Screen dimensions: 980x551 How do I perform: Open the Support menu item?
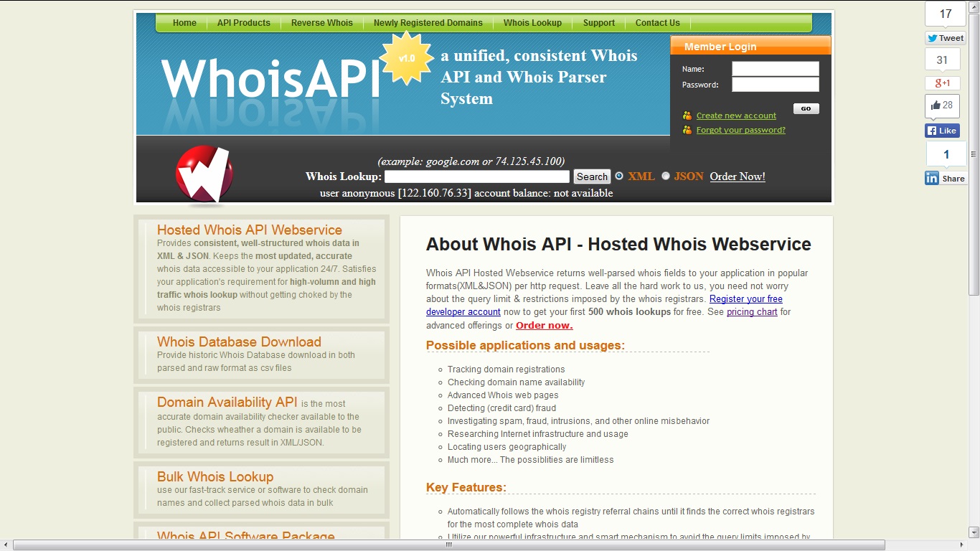(599, 23)
